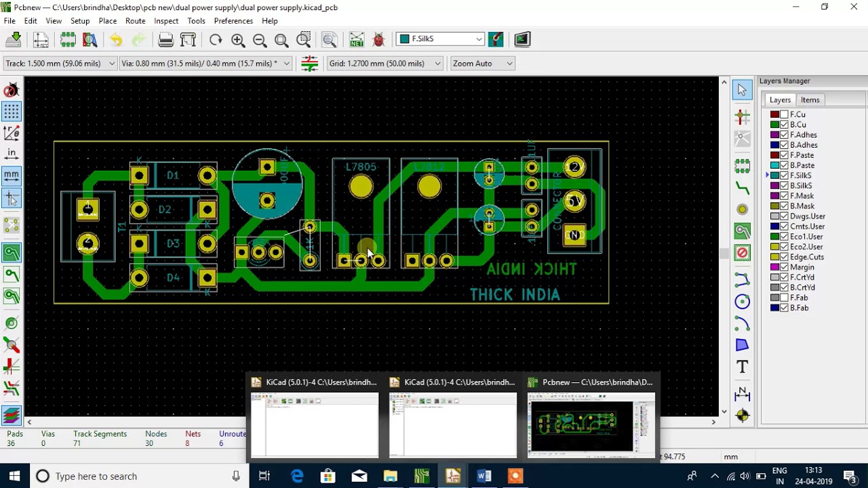The height and width of the screenshot is (488, 868).
Task: Toggle Margin layer checkbox
Action: coord(785,267)
